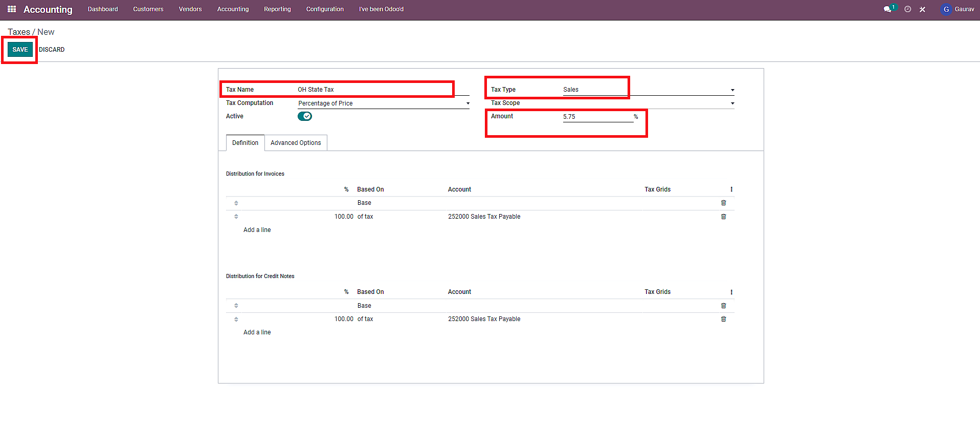Viewport: 980px width, 425px height.
Task: Open the Customers menu
Action: (x=148, y=9)
